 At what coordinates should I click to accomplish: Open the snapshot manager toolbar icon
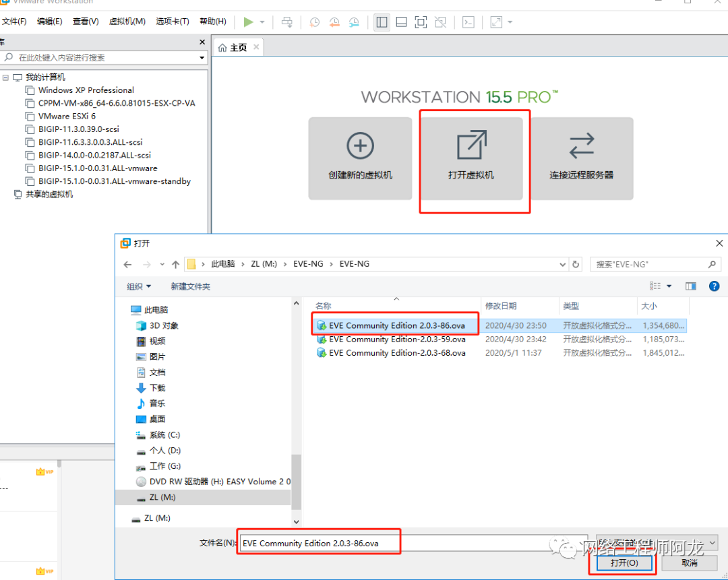click(x=355, y=22)
